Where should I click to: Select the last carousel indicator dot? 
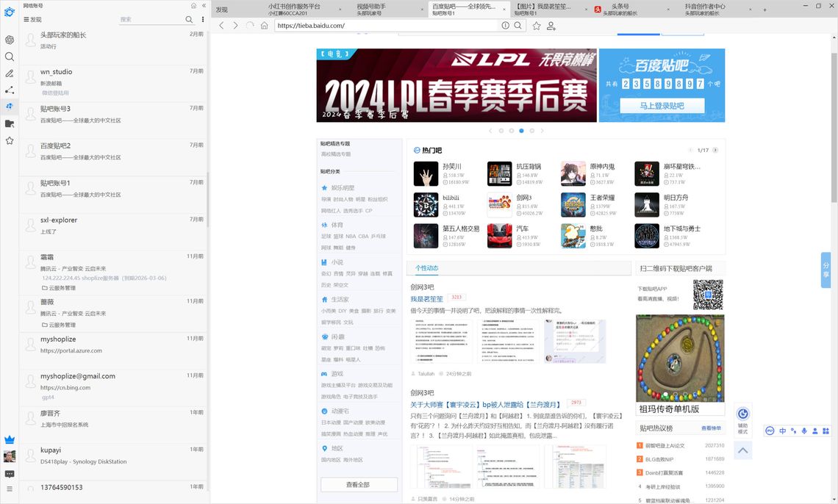(x=531, y=130)
